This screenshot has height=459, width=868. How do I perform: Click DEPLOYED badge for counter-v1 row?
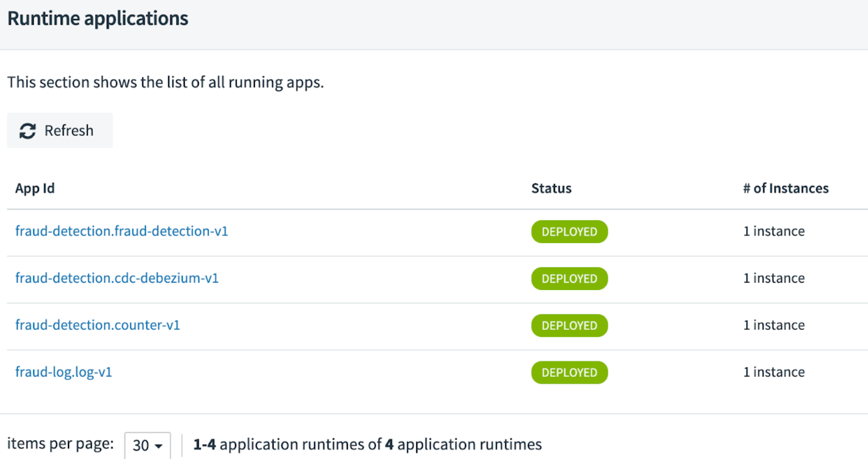(569, 325)
